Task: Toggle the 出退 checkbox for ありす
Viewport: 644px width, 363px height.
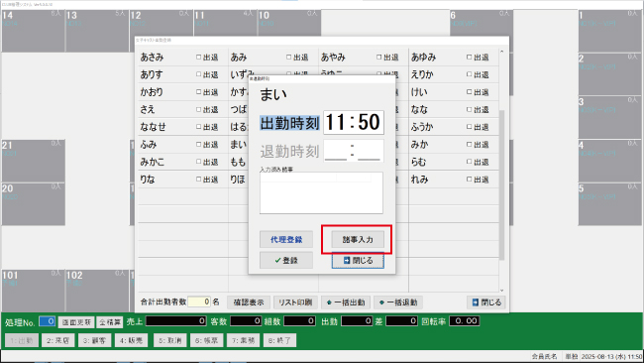Action: pyautogui.click(x=199, y=74)
